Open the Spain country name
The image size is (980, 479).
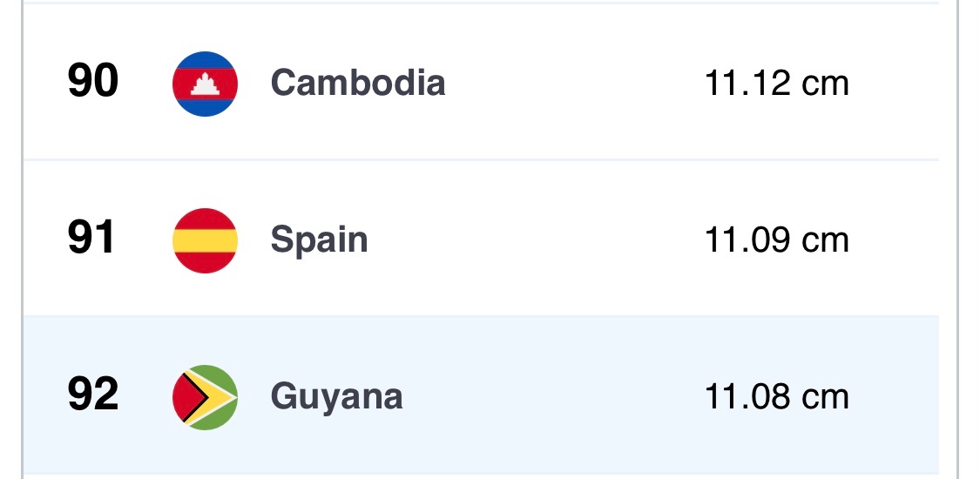(x=319, y=240)
